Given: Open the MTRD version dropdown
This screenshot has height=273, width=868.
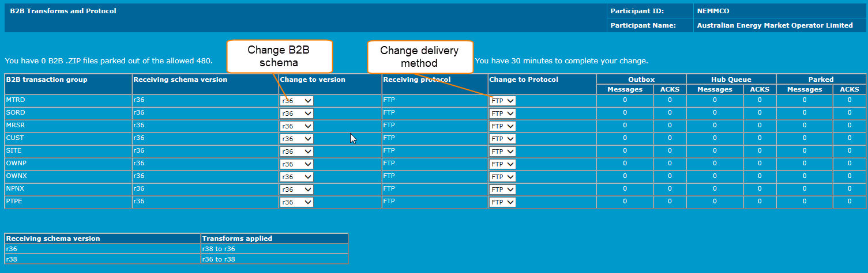Looking at the screenshot, I should (296, 101).
